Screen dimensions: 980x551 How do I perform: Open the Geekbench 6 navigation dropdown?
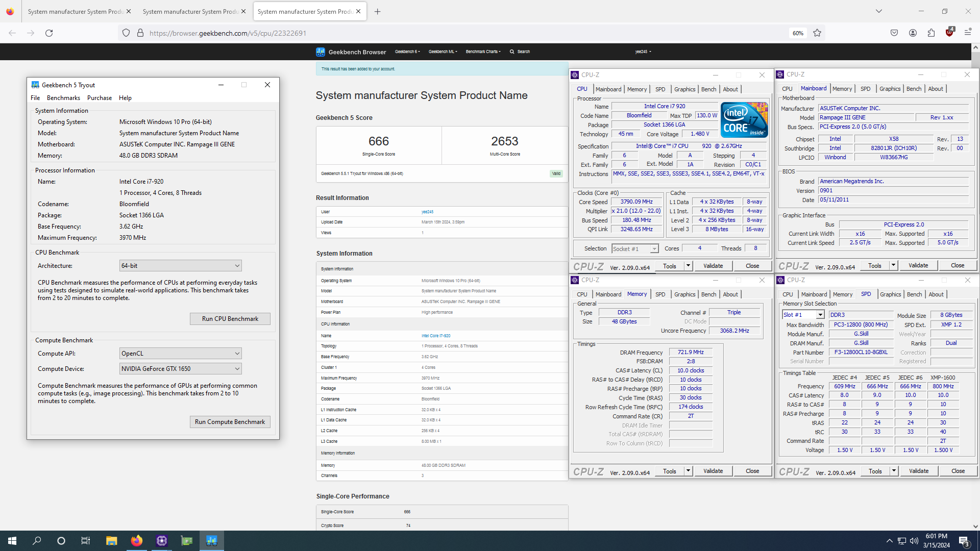pyautogui.click(x=407, y=52)
